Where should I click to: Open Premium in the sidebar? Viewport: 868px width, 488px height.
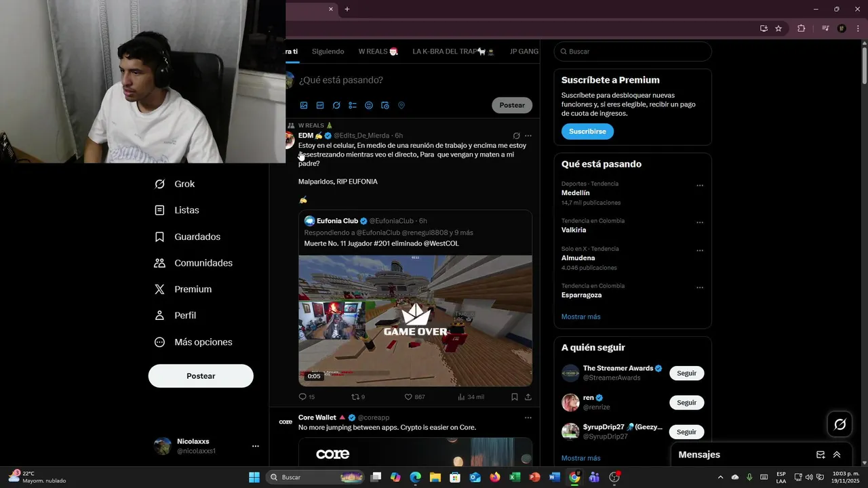pyautogui.click(x=183, y=289)
